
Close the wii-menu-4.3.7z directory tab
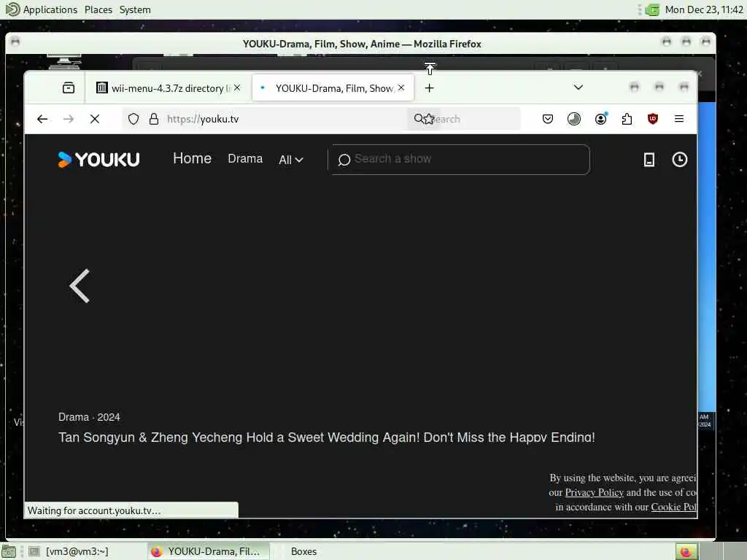click(237, 87)
